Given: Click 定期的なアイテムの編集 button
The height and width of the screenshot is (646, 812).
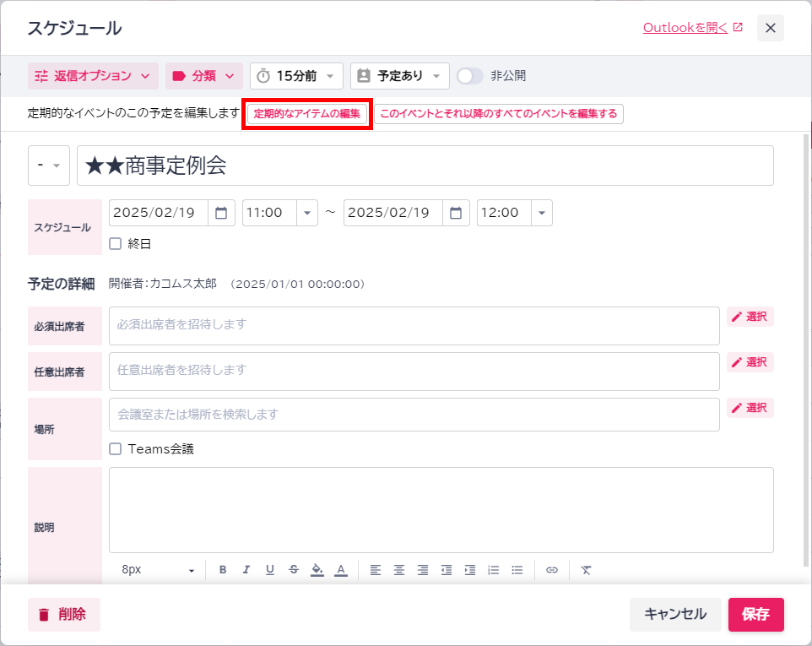Looking at the screenshot, I should (307, 114).
